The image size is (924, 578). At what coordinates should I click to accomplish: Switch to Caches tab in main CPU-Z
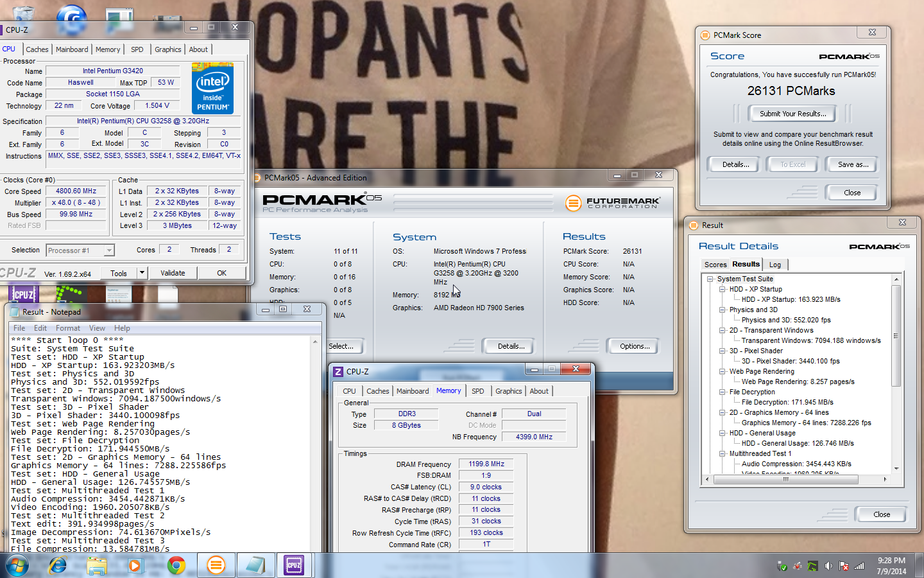tap(37, 49)
